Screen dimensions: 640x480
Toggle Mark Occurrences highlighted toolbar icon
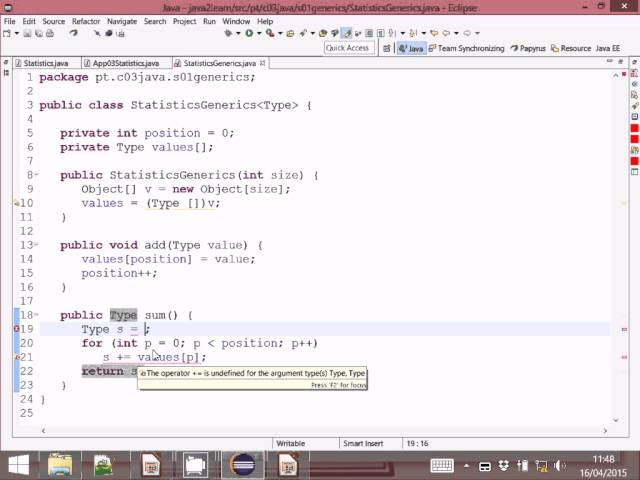tap(347, 33)
